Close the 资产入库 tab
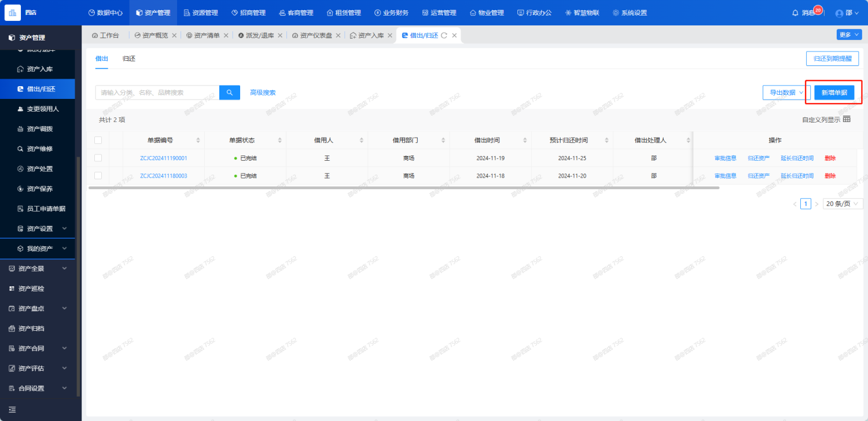Screen dimensions: 868x421 [x=389, y=35]
